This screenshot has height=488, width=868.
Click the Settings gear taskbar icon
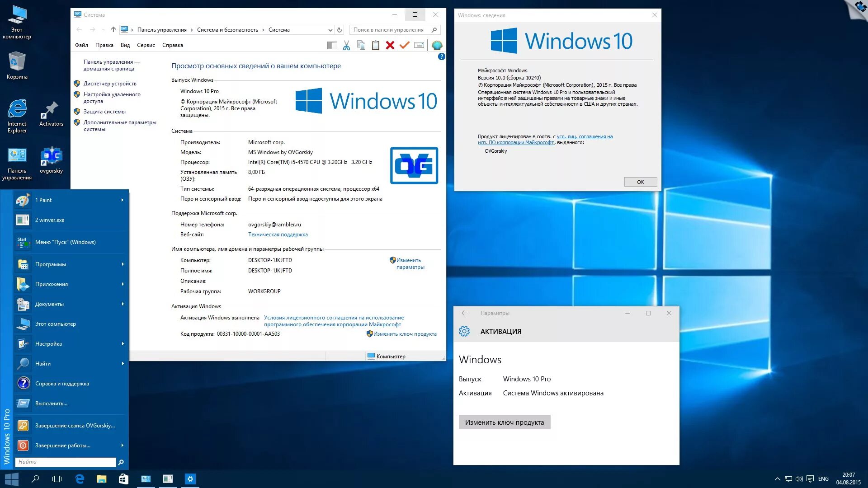pyautogui.click(x=190, y=479)
